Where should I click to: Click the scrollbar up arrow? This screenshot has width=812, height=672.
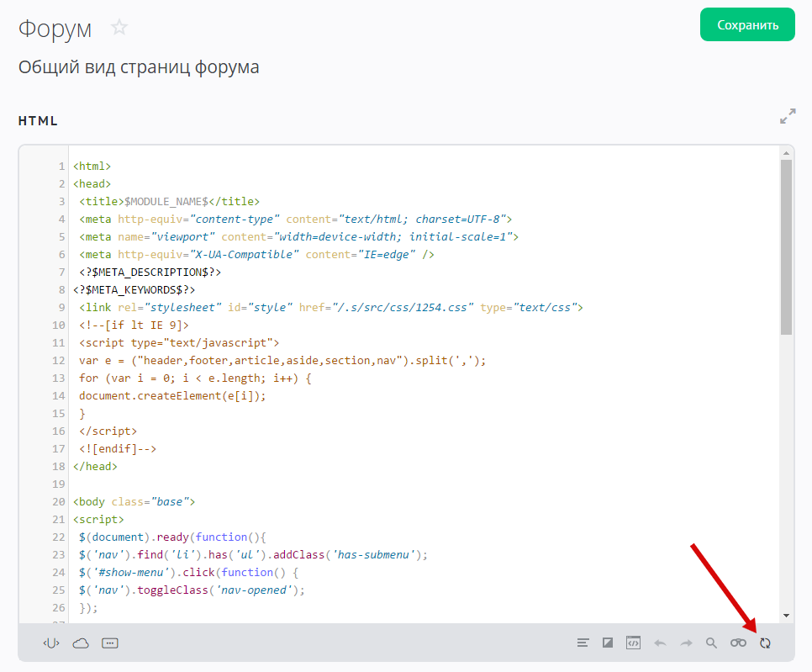coord(786,152)
